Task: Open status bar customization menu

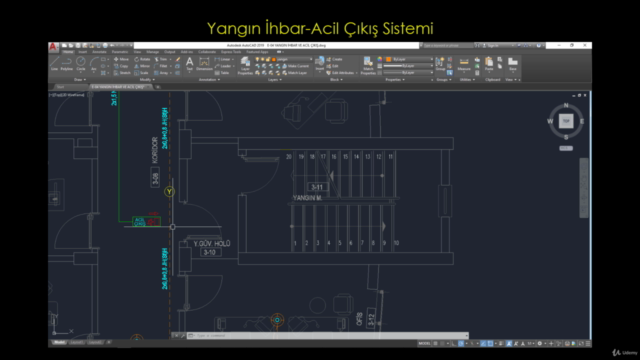Action: [x=588, y=344]
